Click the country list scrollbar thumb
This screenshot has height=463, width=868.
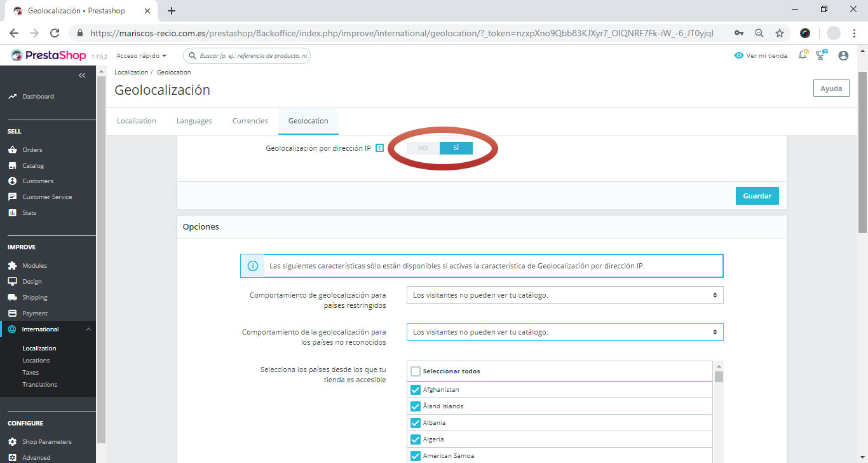click(x=719, y=377)
